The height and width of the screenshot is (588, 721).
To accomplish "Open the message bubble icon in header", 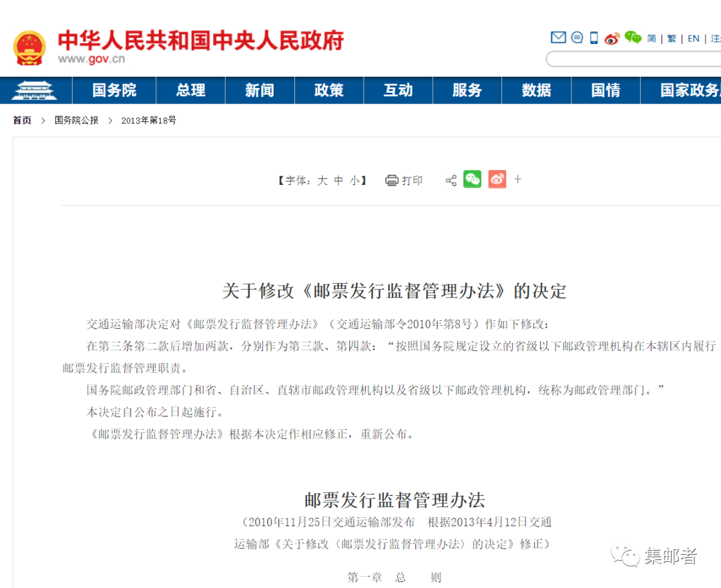I will (577, 37).
